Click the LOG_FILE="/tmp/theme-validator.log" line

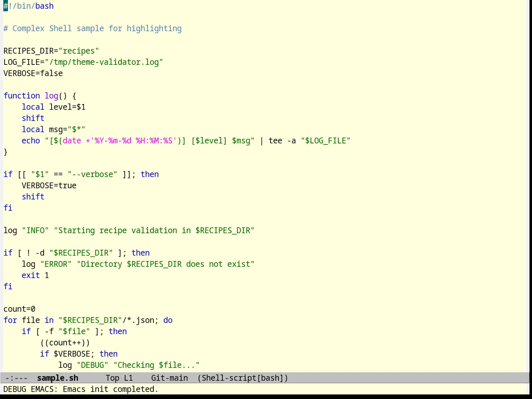click(83, 62)
